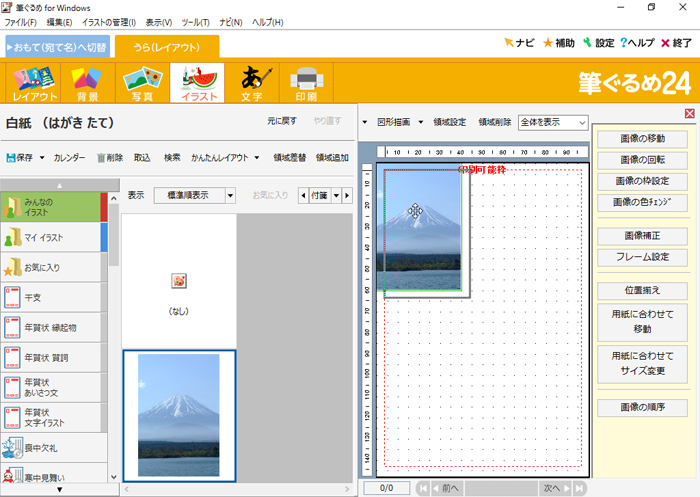Select the 背景 (Background) icon
Screen dimensions: 700x497
pyautogui.click(x=88, y=83)
